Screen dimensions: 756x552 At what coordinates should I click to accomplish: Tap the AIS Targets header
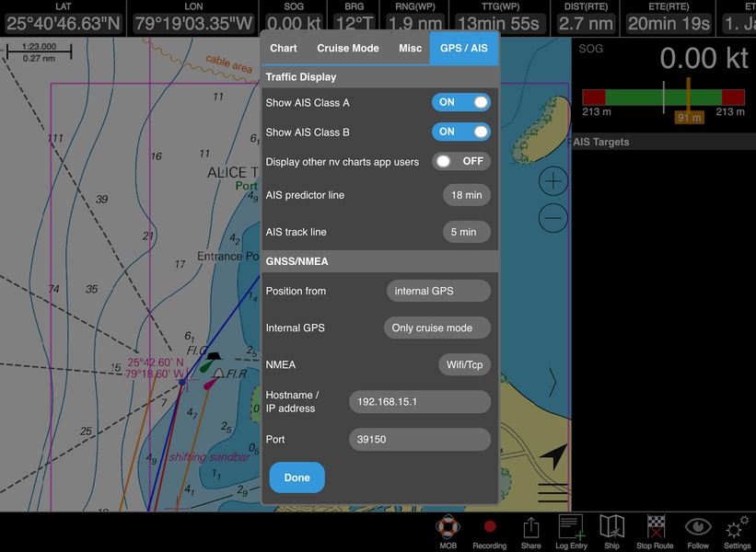[663, 142]
